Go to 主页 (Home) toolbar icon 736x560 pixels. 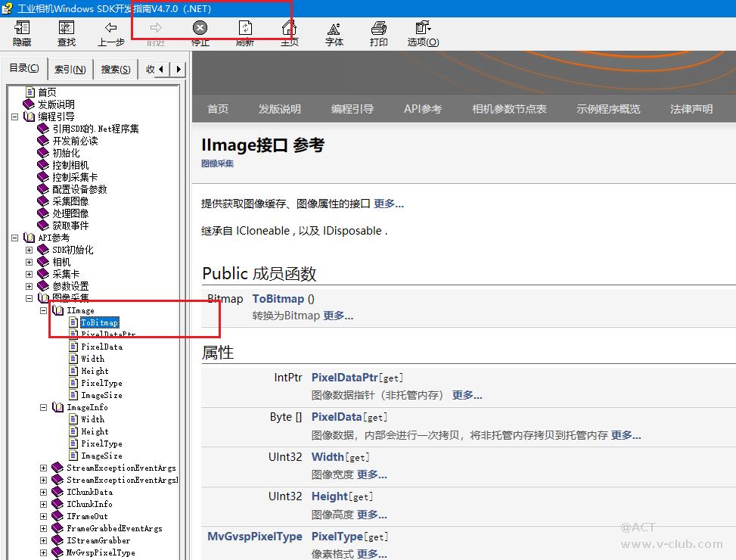289,28
